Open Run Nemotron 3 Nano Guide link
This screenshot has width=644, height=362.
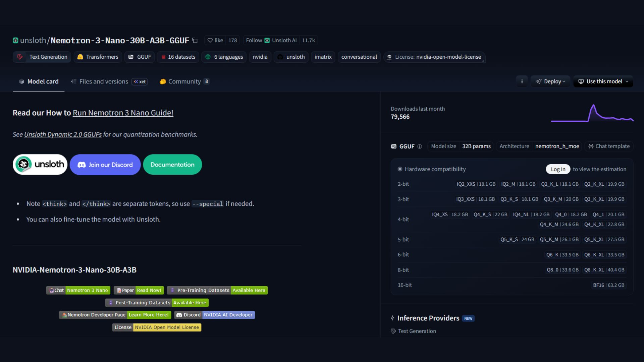(x=123, y=113)
